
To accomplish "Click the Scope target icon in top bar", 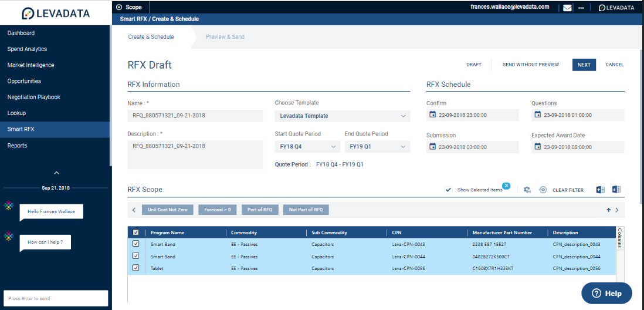I will tap(119, 7).
